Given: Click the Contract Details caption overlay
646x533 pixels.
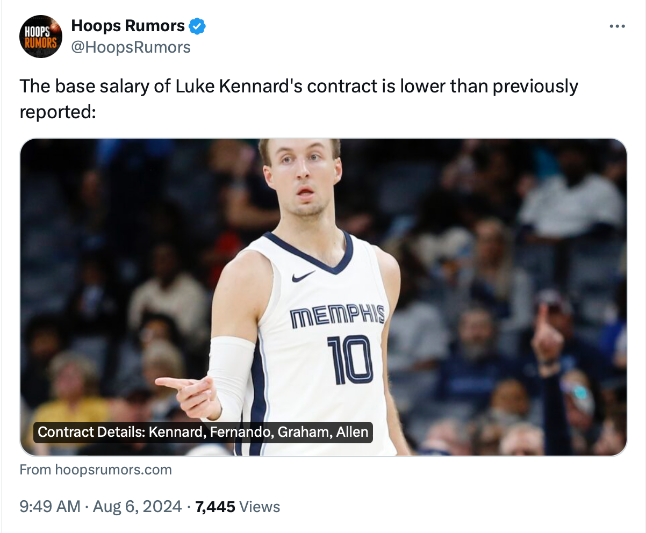Looking at the screenshot, I should pyautogui.click(x=203, y=432).
